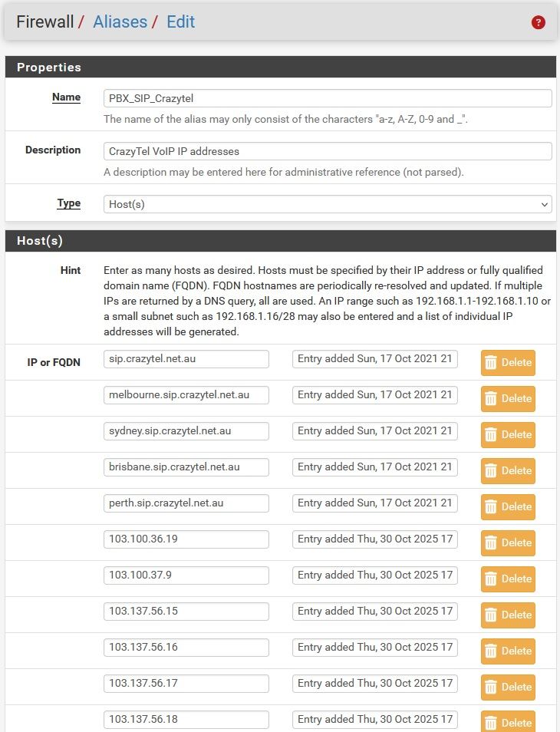Select the Edit breadcrumb entry
The width and height of the screenshot is (560, 732).
click(181, 22)
